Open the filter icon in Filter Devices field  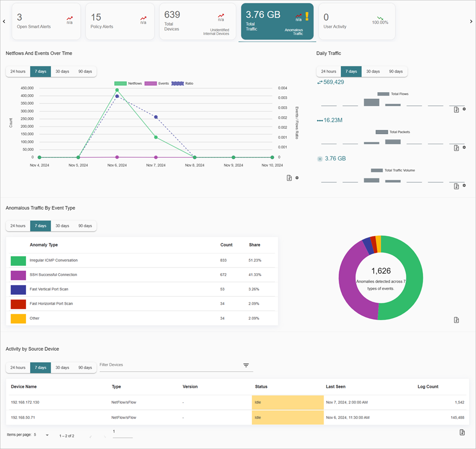246,365
